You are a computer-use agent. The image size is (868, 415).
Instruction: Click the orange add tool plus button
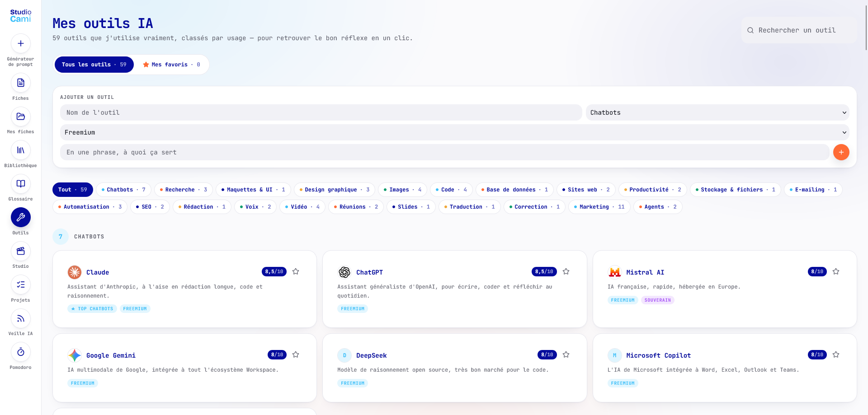(x=841, y=152)
